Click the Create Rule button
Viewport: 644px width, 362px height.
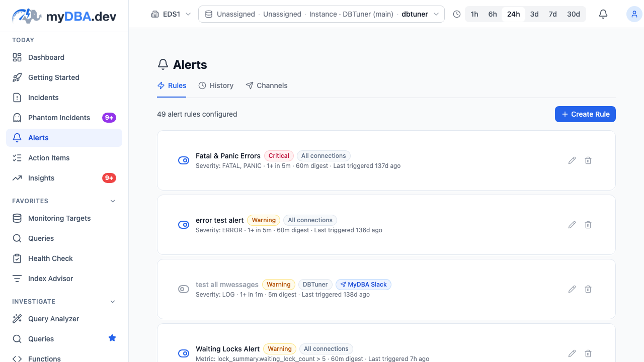pos(585,114)
